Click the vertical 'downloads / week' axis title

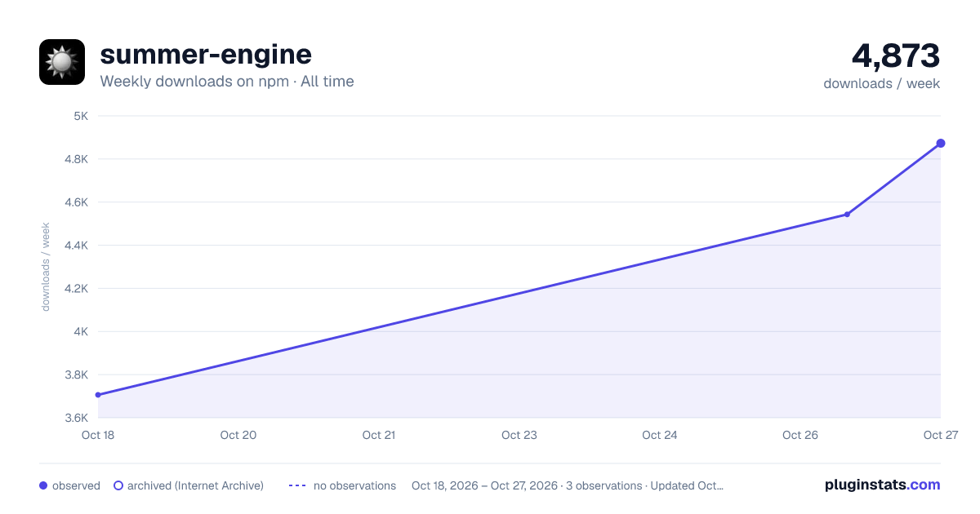pyautogui.click(x=46, y=267)
